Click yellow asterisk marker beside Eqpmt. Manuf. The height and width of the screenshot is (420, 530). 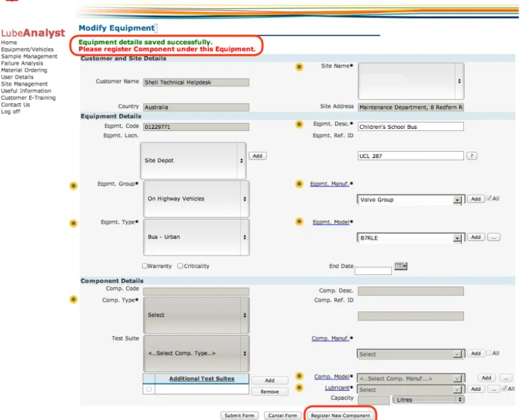pyautogui.click(x=299, y=184)
